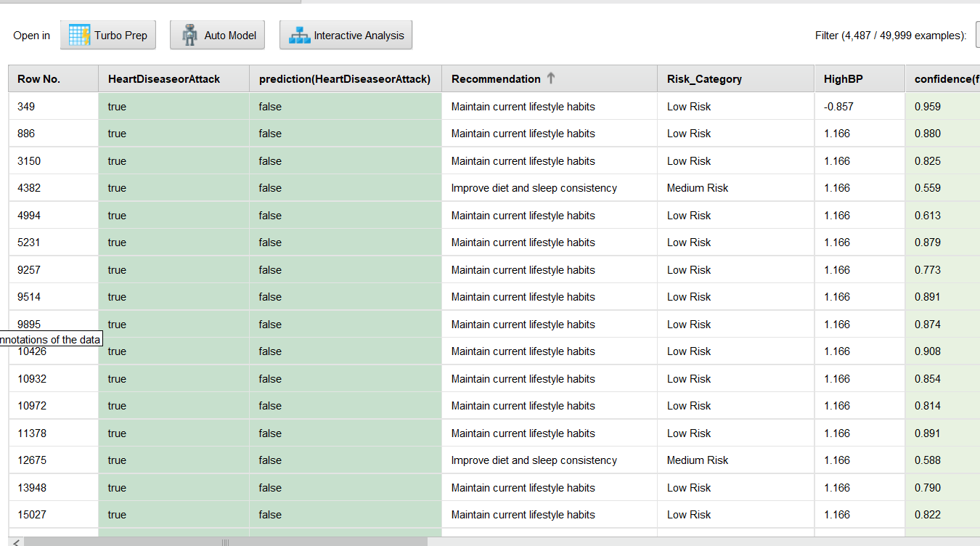980x546 pixels.
Task: Select row number 10972
Action: pos(32,406)
